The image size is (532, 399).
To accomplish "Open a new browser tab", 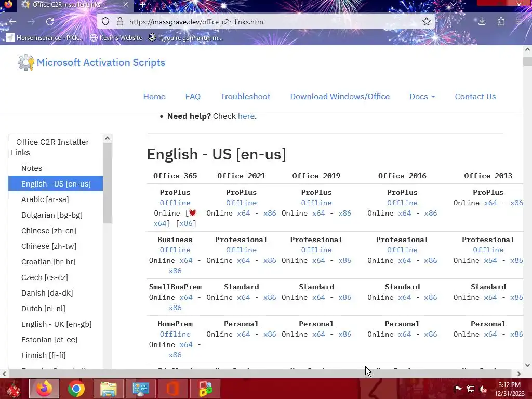I will click(x=142, y=4).
